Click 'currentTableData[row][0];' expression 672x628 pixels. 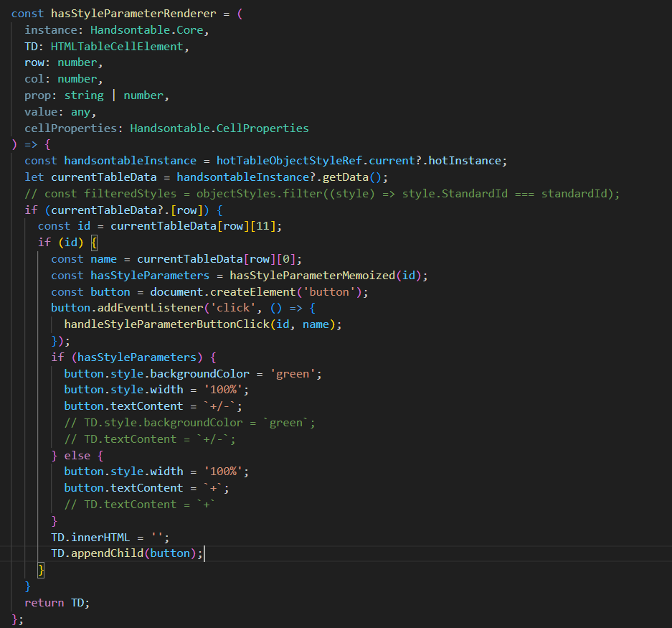click(x=219, y=259)
